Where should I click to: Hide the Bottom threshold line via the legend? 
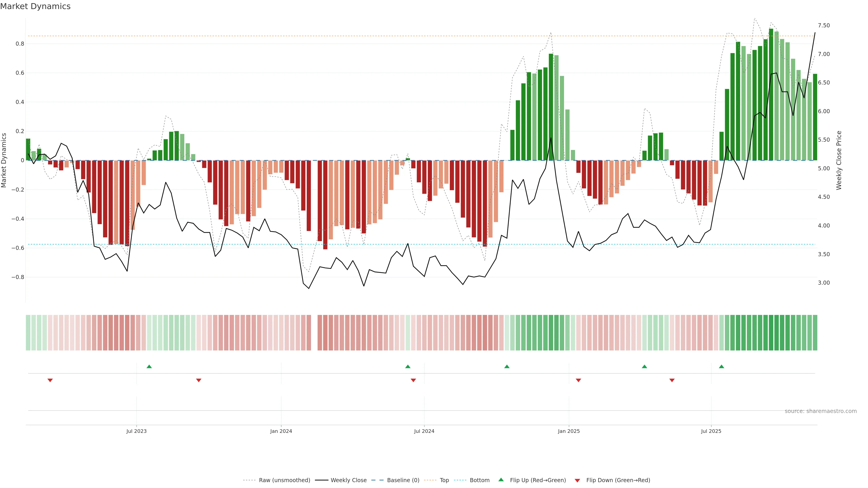click(479, 480)
